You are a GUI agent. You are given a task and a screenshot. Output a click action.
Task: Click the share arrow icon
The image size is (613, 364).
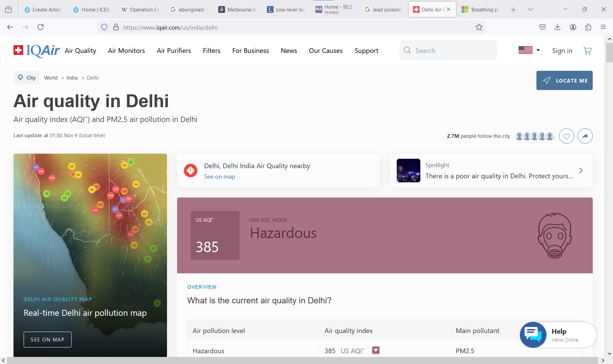(x=585, y=136)
